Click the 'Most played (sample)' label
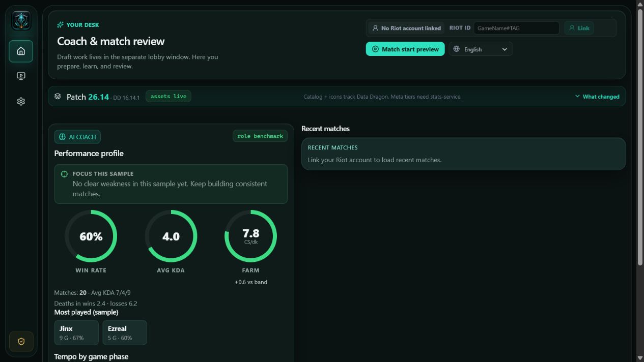 pyautogui.click(x=87, y=312)
